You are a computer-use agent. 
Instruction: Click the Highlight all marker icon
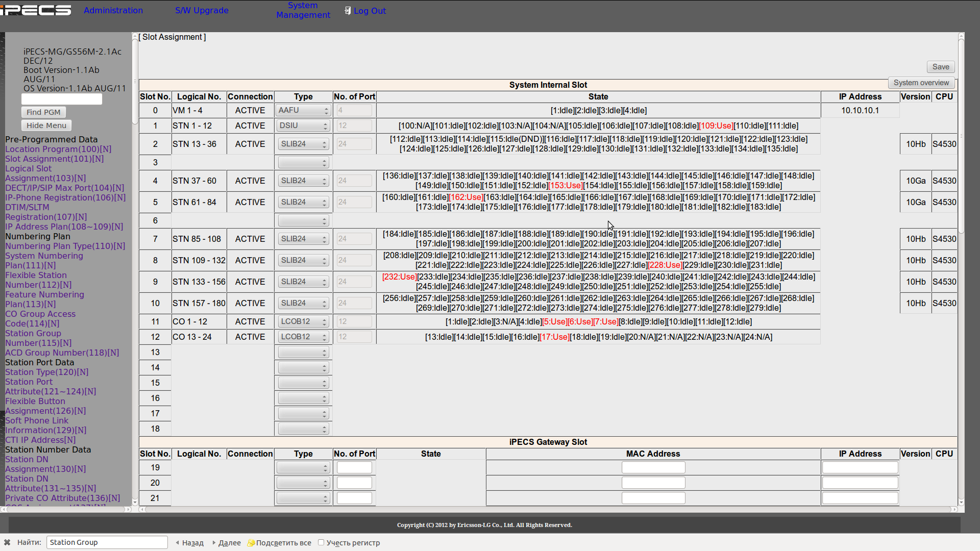[x=251, y=543]
